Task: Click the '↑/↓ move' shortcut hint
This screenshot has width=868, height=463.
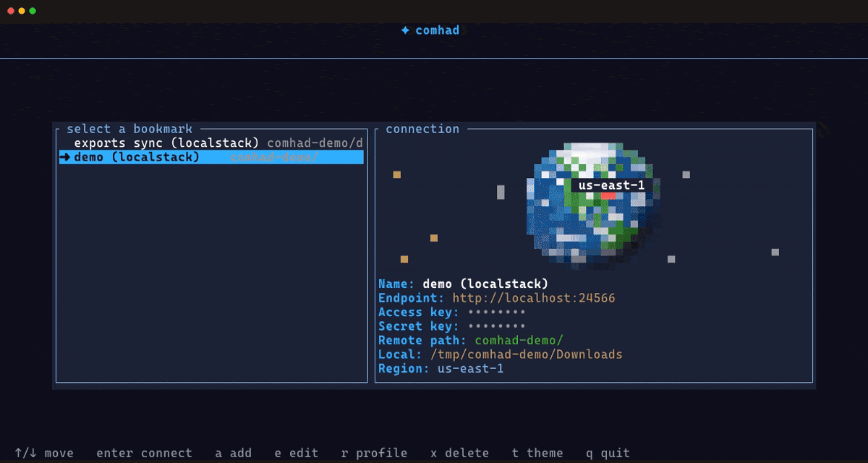Action: [44, 454]
